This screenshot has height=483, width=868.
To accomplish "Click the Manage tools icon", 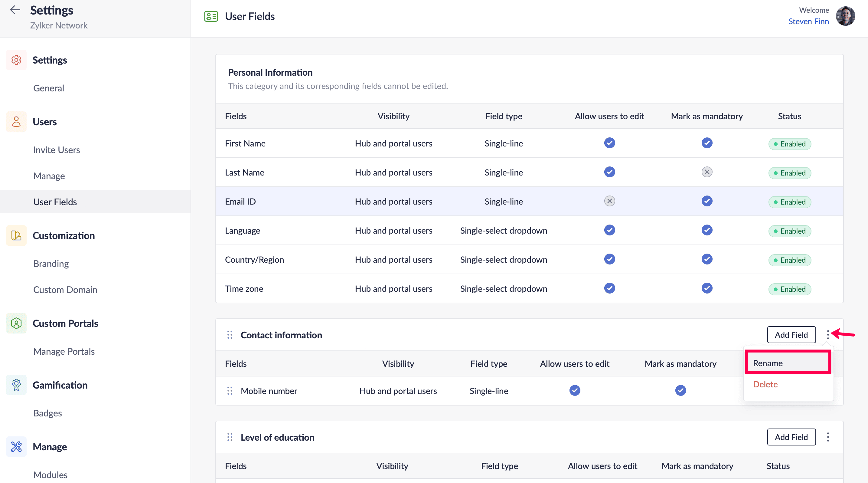I will point(16,447).
